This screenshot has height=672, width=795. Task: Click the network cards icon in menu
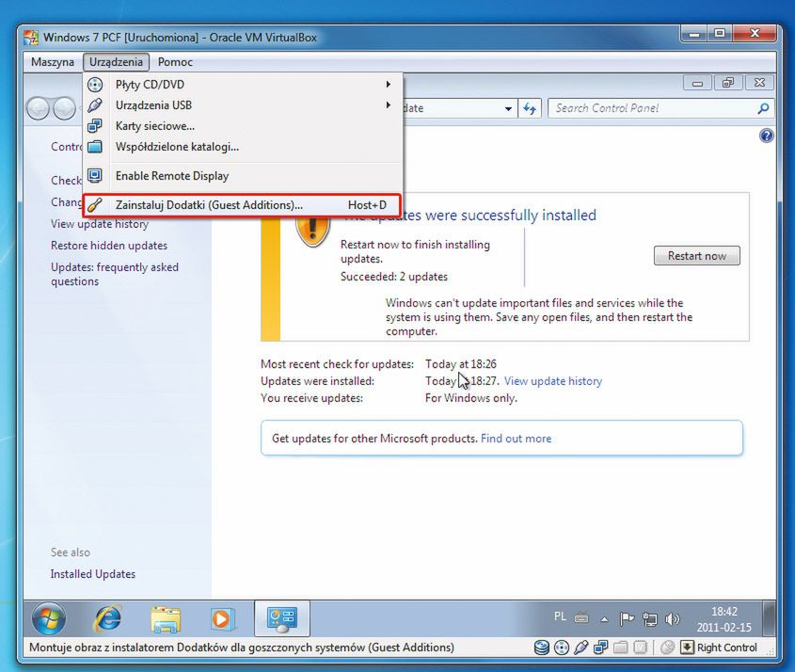pyautogui.click(x=95, y=126)
